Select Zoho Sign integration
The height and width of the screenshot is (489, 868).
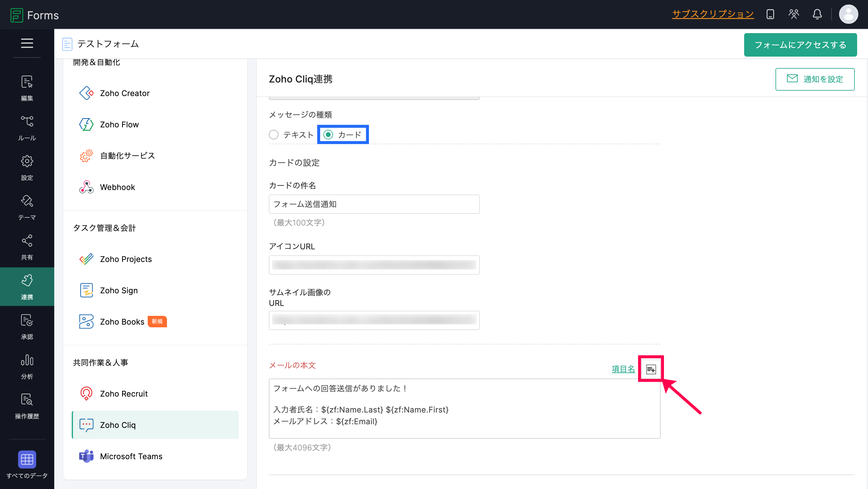click(155, 291)
